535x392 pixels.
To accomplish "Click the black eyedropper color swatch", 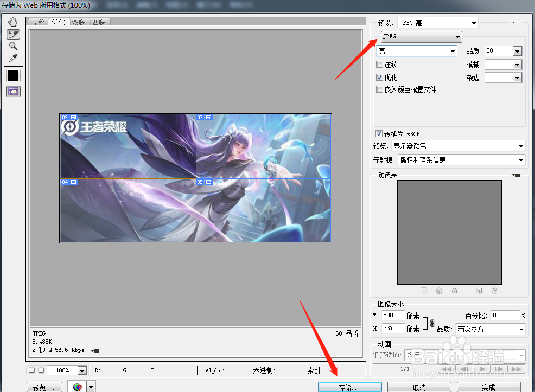I will point(14,76).
